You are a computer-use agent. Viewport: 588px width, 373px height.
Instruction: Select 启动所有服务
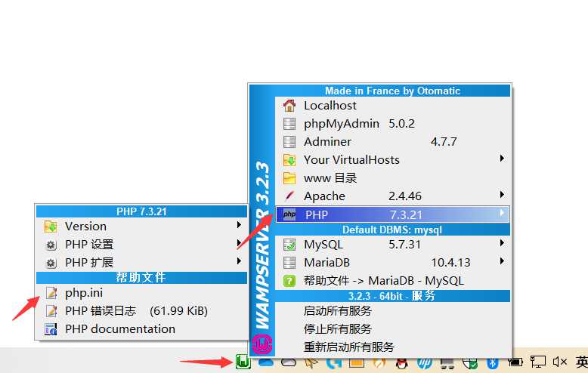click(x=392, y=311)
